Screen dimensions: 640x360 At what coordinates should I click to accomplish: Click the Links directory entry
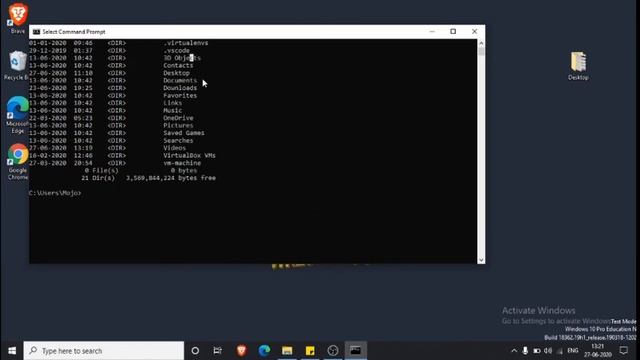point(173,103)
